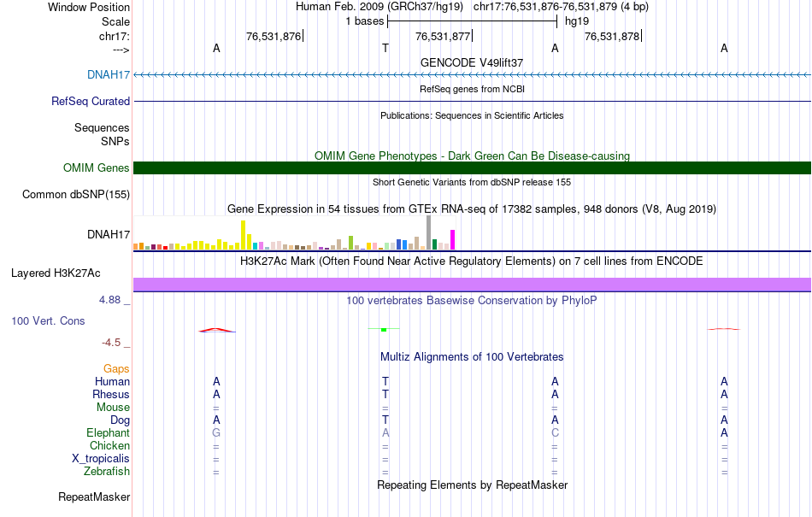Viewport: 812px width, 517px height.
Task: Click the Chicken species row label
Action: pyautogui.click(x=109, y=445)
